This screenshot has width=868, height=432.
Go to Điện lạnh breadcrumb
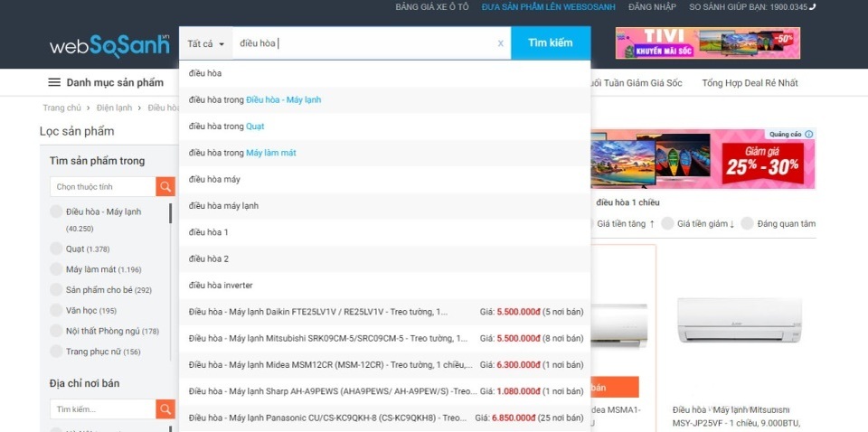pos(114,108)
